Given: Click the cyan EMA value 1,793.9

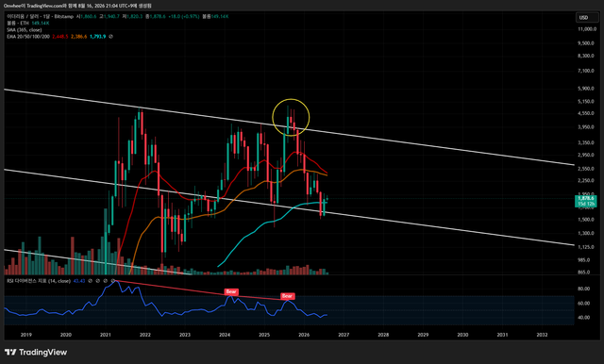Looking at the screenshot, I should click(x=98, y=37).
